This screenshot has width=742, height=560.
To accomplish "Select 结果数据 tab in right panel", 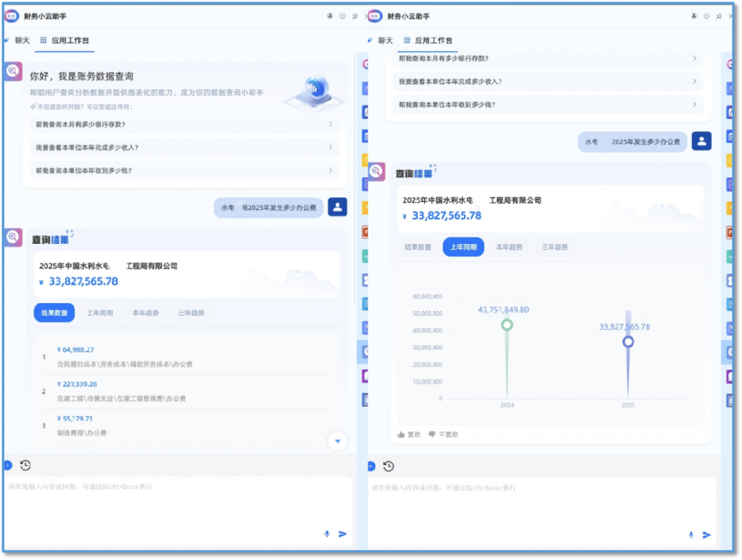I will click(x=418, y=247).
